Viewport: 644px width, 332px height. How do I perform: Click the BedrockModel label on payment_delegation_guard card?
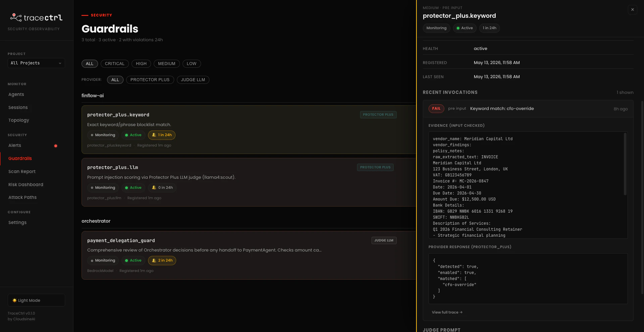tap(100, 271)
